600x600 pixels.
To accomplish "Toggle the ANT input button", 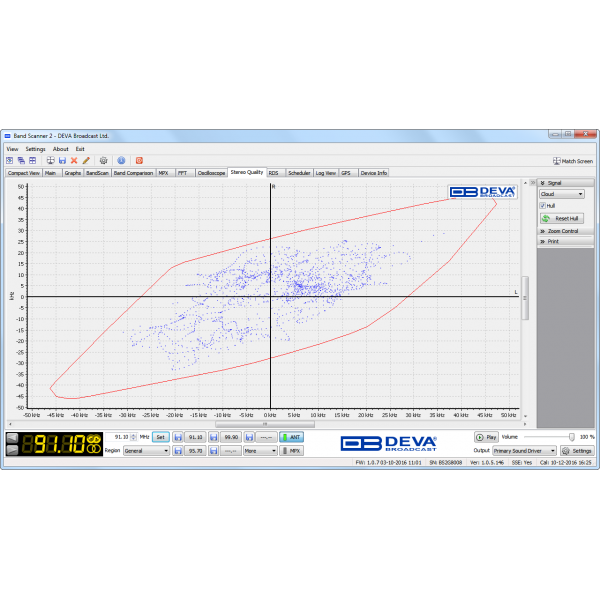I will tap(291, 437).
